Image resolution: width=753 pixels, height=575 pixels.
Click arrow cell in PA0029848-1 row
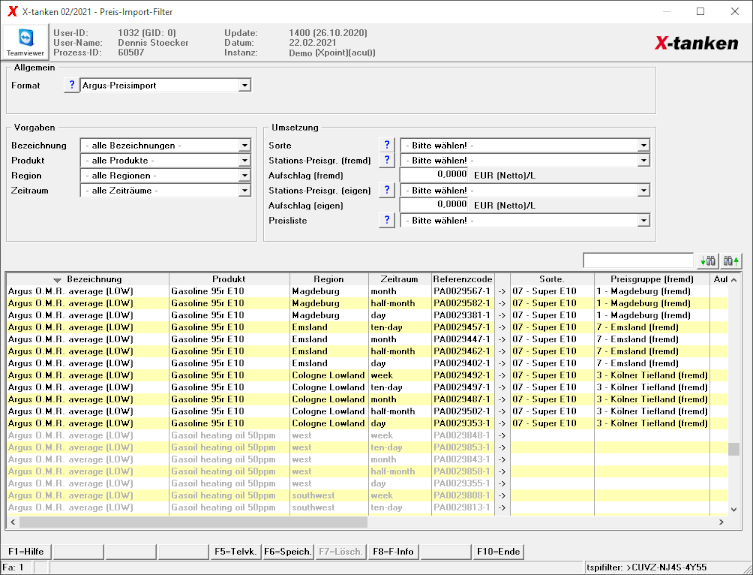[502, 435]
